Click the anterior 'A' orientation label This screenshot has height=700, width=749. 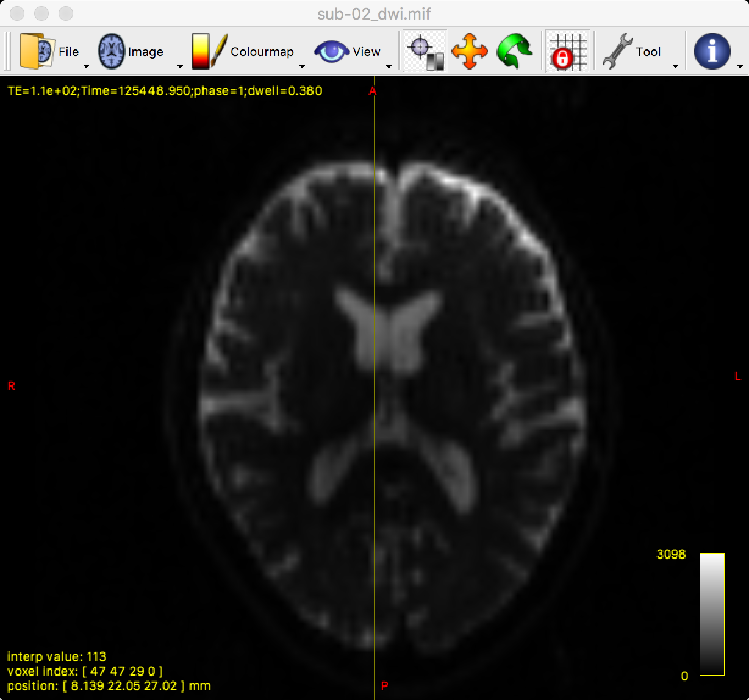[373, 91]
